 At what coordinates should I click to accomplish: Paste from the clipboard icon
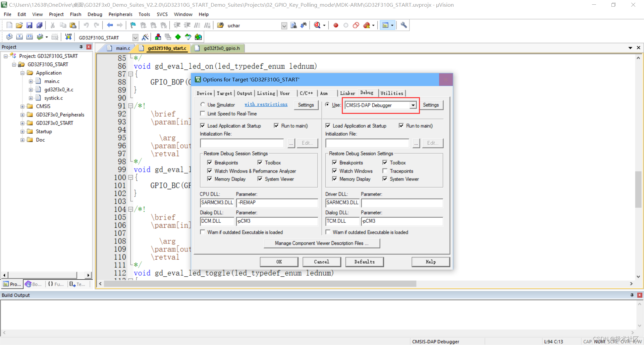click(73, 25)
